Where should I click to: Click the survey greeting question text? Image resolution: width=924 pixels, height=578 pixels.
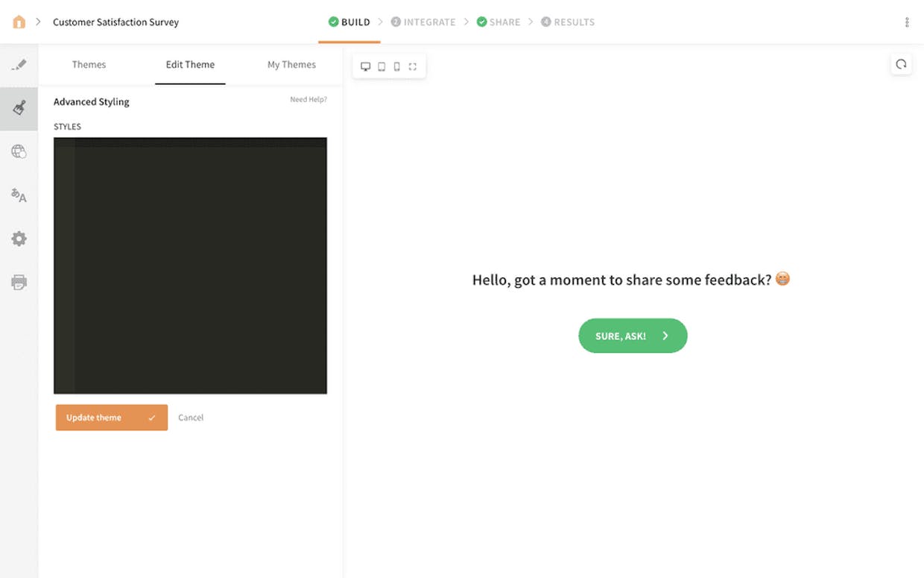(631, 280)
